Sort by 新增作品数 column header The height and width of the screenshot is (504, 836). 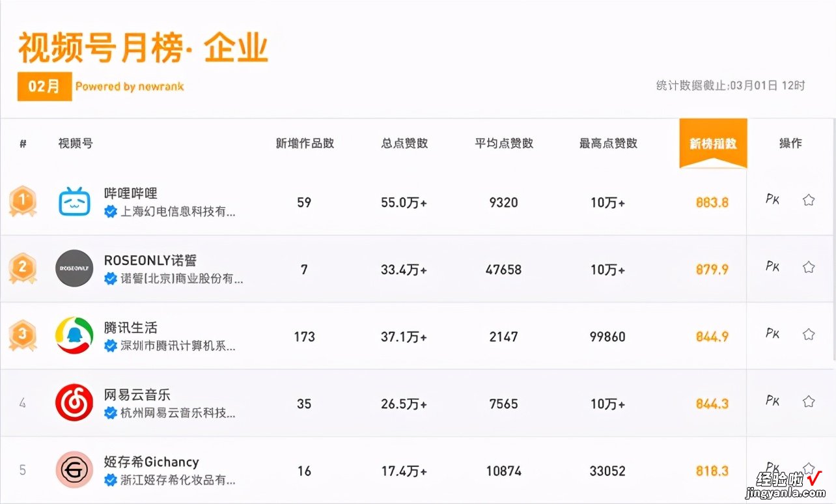coord(305,143)
